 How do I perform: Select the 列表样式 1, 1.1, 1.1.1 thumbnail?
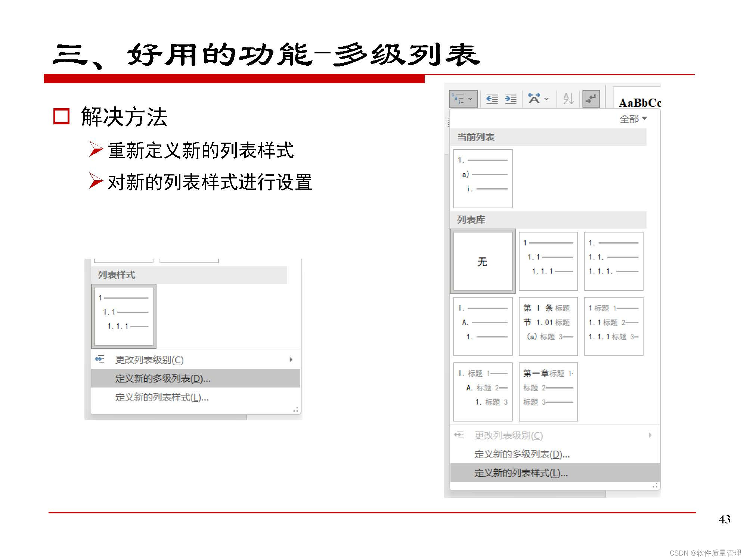tap(124, 316)
